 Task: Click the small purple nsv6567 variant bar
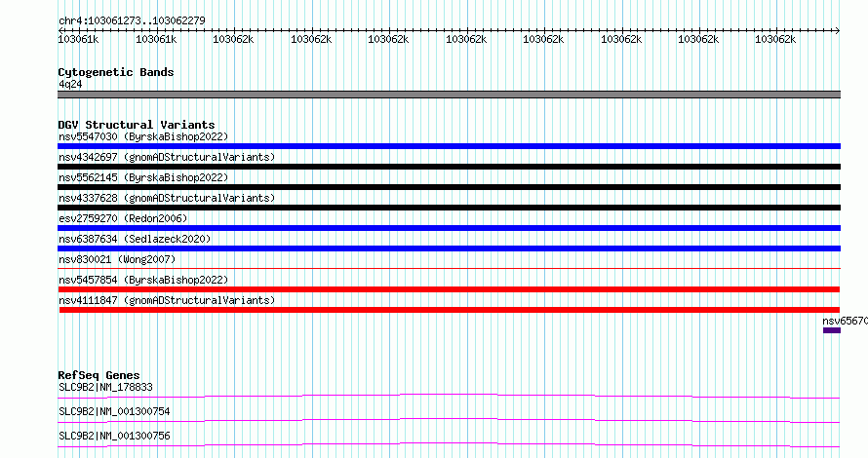[x=832, y=330]
